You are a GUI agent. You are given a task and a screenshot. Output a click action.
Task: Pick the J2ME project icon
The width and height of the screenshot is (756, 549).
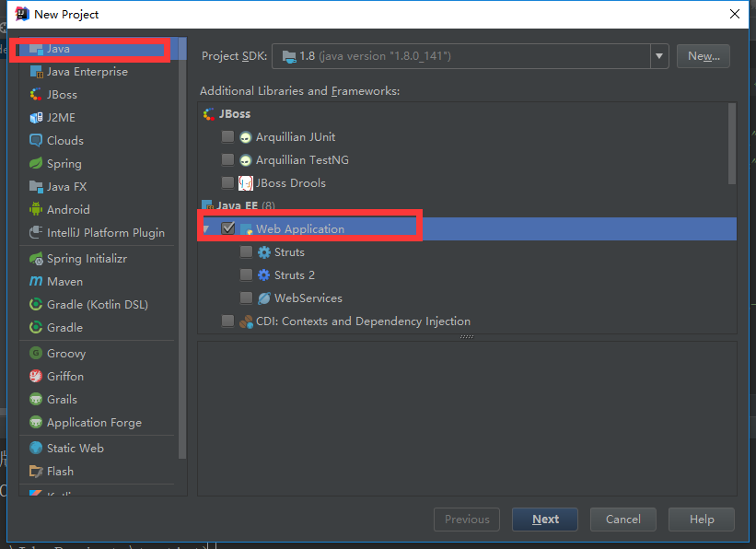(x=36, y=118)
